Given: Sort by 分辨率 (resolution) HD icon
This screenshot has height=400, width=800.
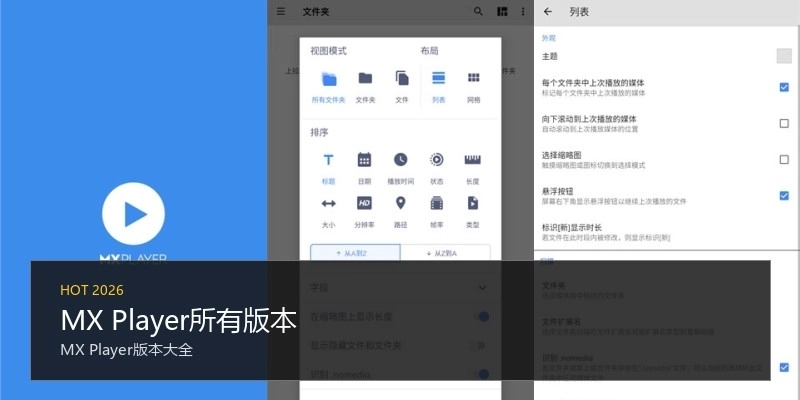Looking at the screenshot, I should pyautogui.click(x=364, y=209).
